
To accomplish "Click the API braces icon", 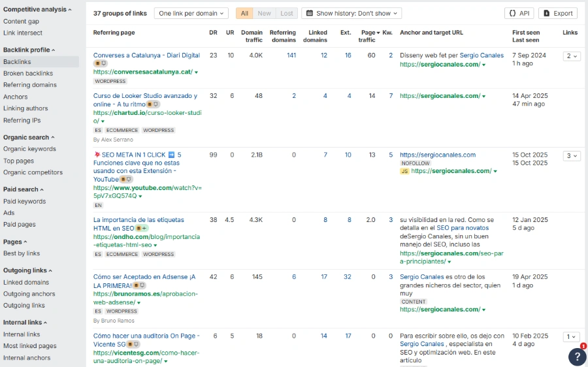I will pyautogui.click(x=512, y=13).
